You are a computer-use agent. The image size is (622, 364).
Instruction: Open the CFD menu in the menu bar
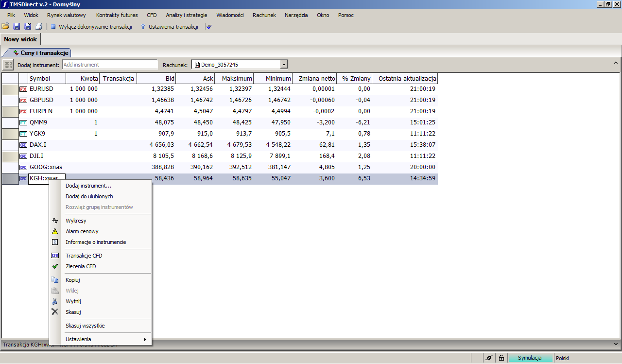152,15
